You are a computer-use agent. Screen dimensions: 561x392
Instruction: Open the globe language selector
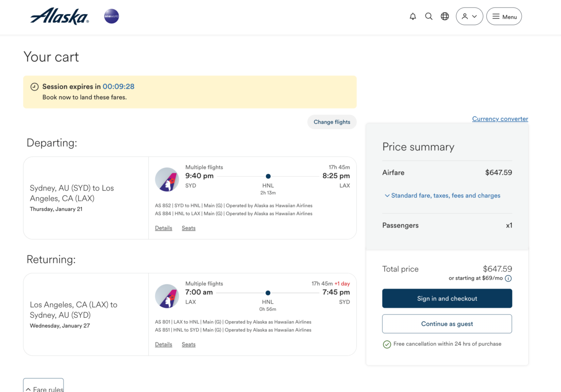coord(445,16)
